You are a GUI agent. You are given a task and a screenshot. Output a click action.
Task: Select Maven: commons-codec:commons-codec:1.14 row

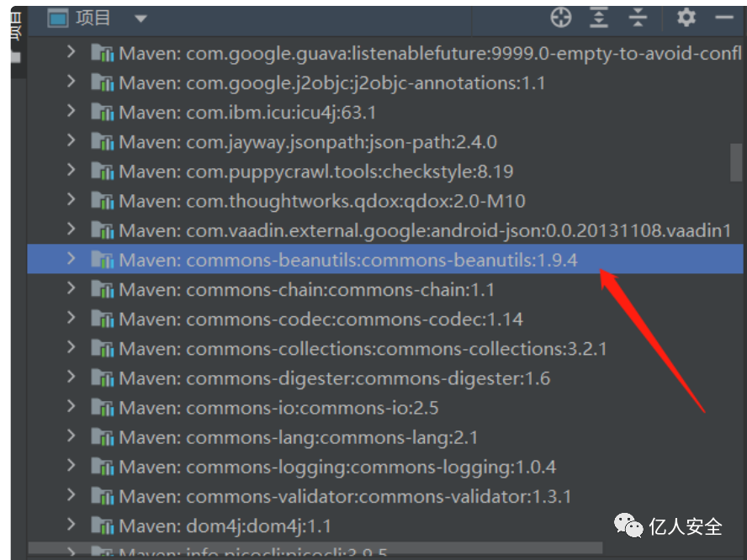tap(385, 319)
